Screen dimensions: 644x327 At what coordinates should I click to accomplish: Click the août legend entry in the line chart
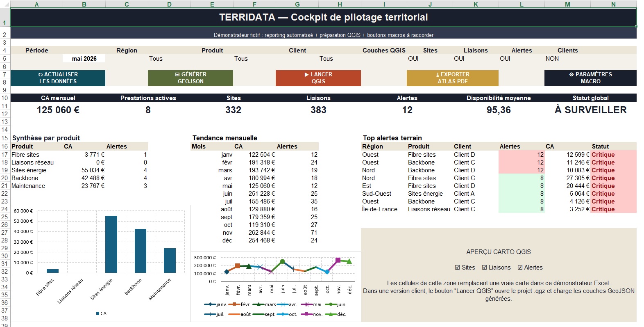pos(240,314)
